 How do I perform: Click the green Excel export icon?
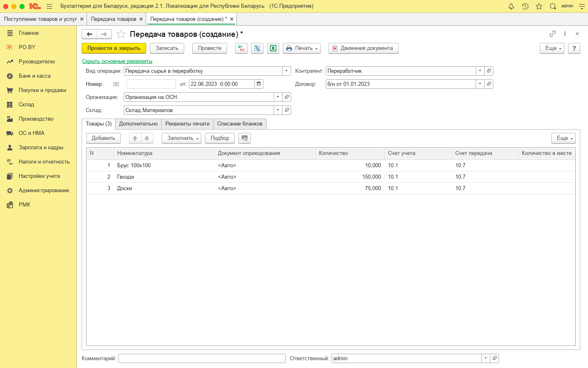[273, 48]
